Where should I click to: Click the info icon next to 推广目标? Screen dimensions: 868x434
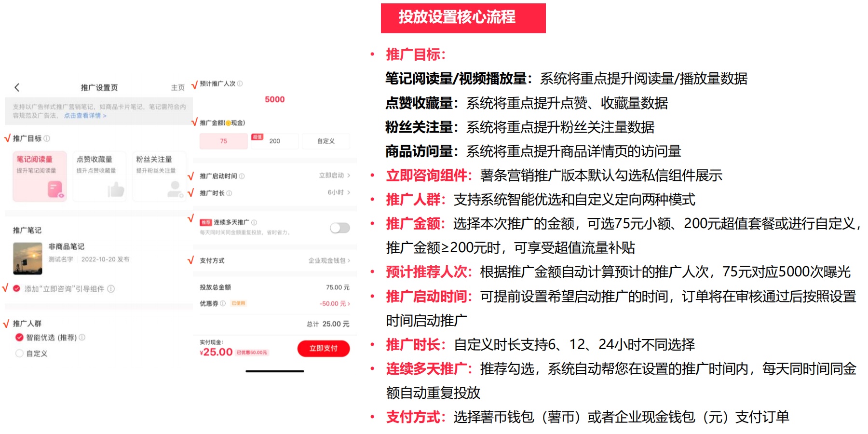click(47, 138)
